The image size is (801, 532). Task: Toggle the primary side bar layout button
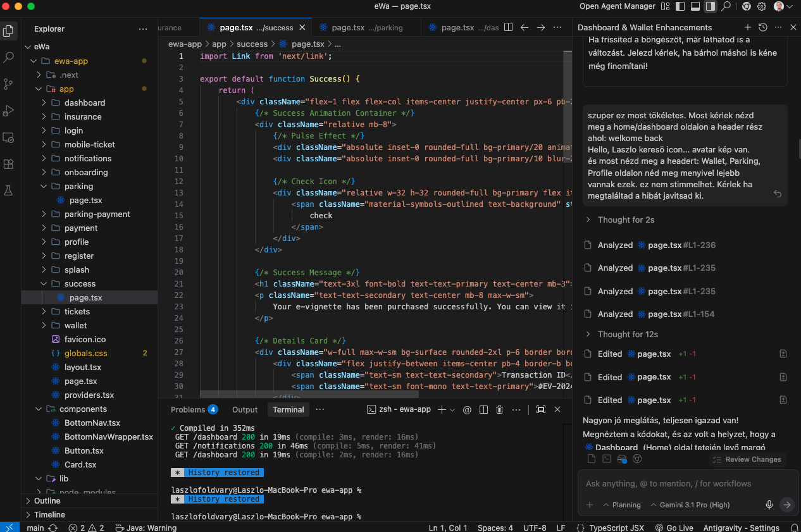tap(680, 6)
